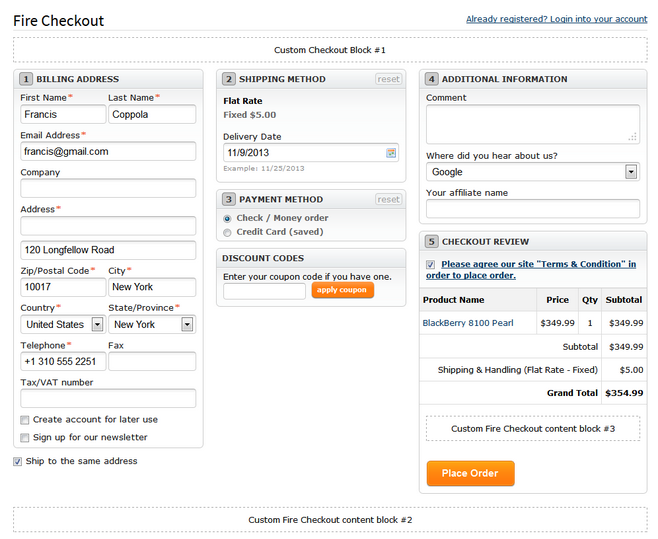Enable Create account for later use
658x539 pixels.
coord(25,420)
